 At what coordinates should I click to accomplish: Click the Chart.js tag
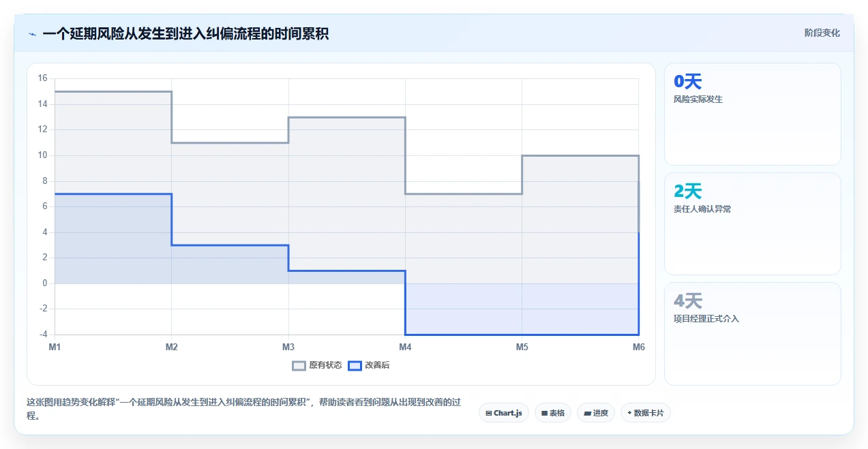click(504, 413)
